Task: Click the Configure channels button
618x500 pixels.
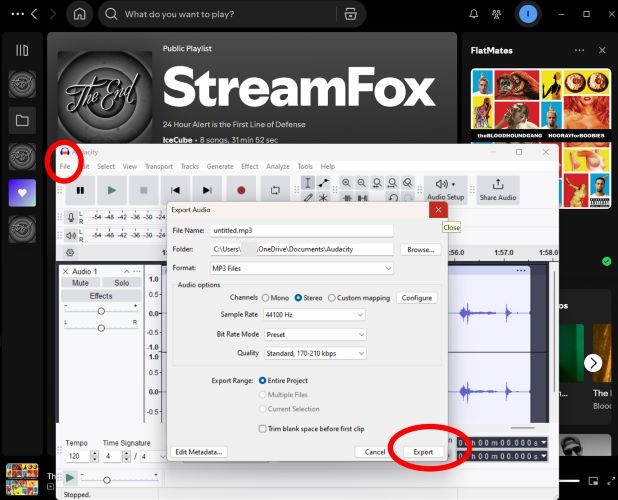Action: click(417, 298)
